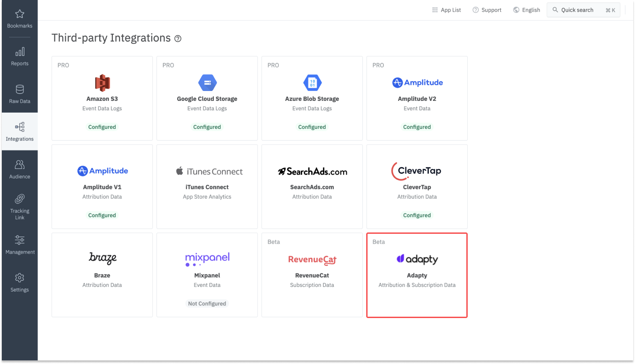Go to Tracking Link in the sidebar menu
This screenshot has width=635, height=364.
[x=20, y=207]
